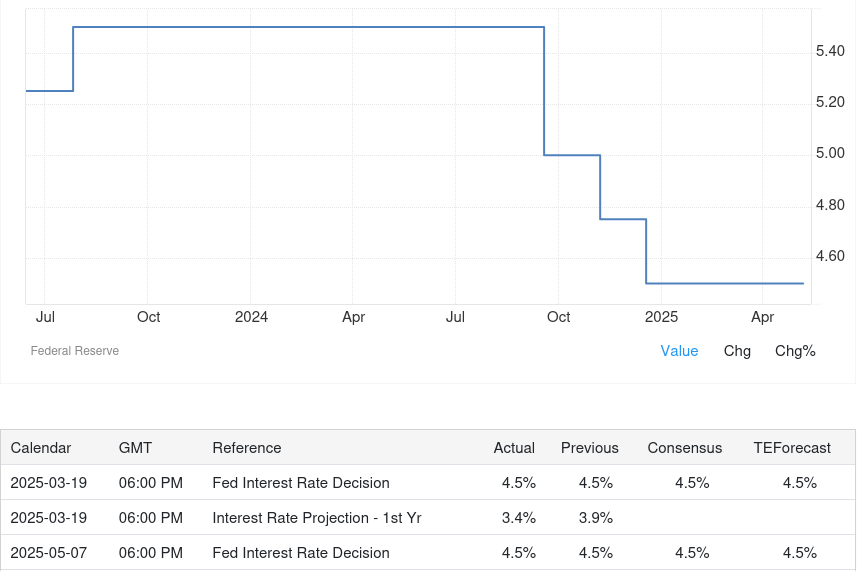Switch to the Chg chart view
This screenshot has height=571, width=857.
click(737, 351)
